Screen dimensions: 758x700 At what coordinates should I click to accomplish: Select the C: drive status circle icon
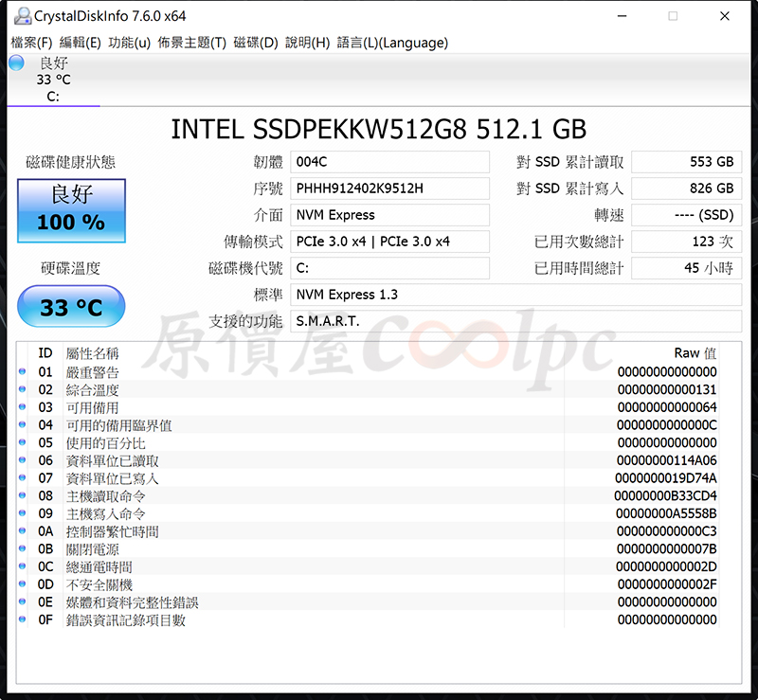pyautogui.click(x=16, y=63)
